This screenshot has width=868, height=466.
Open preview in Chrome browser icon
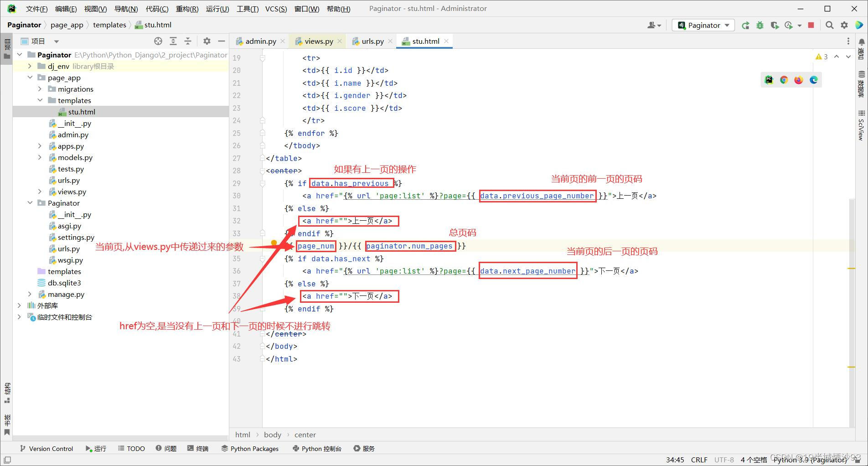[784, 80]
